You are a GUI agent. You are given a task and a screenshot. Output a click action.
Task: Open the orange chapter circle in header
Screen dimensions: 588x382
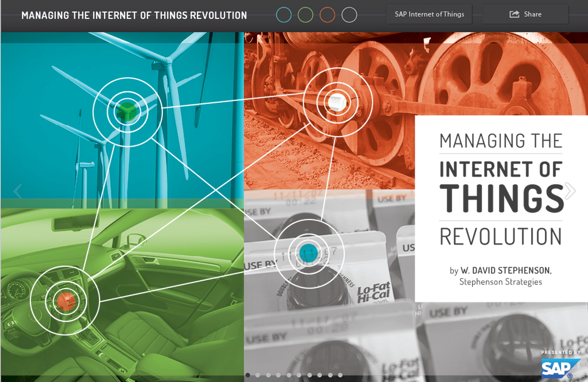tap(327, 15)
